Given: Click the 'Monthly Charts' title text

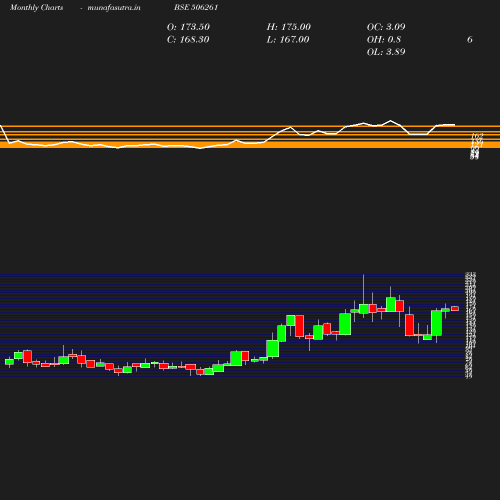Looking at the screenshot, I should (37, 7).
